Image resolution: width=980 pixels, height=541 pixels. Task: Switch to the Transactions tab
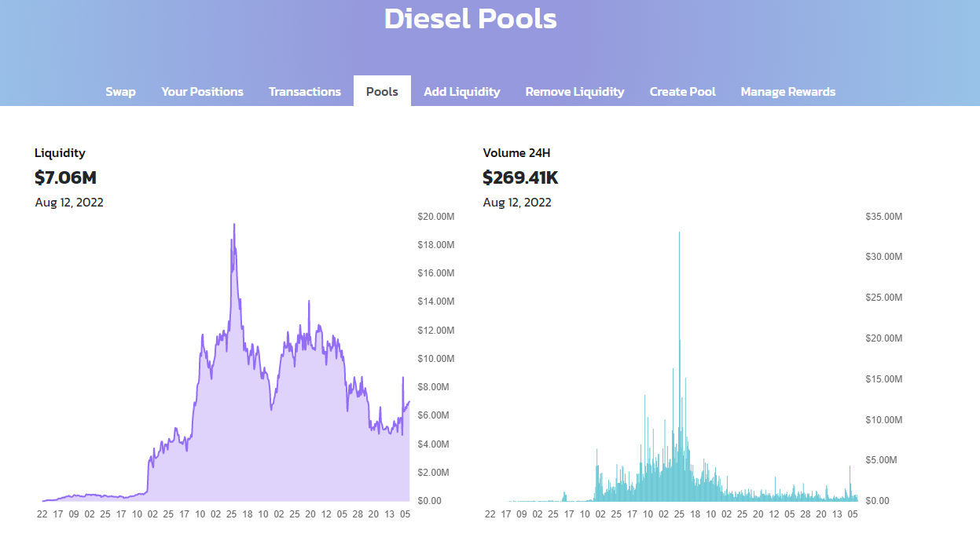[304, 92]
